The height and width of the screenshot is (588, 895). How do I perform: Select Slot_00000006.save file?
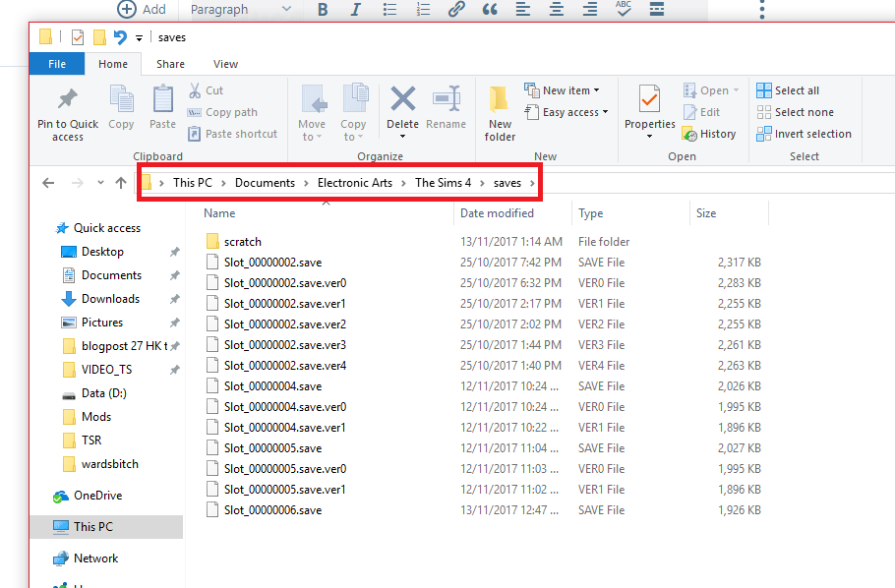pos(272,510)
